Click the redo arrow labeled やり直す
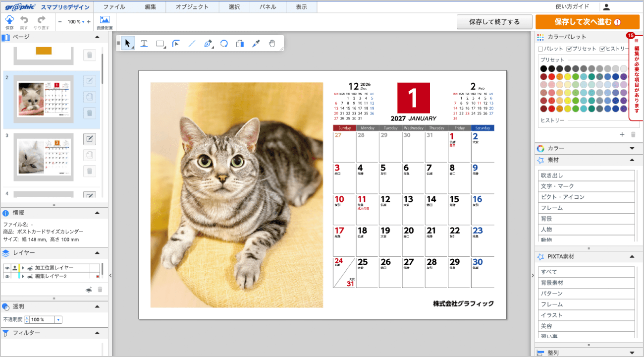Screen dimensions: 644x357 (x=42, y=22)
